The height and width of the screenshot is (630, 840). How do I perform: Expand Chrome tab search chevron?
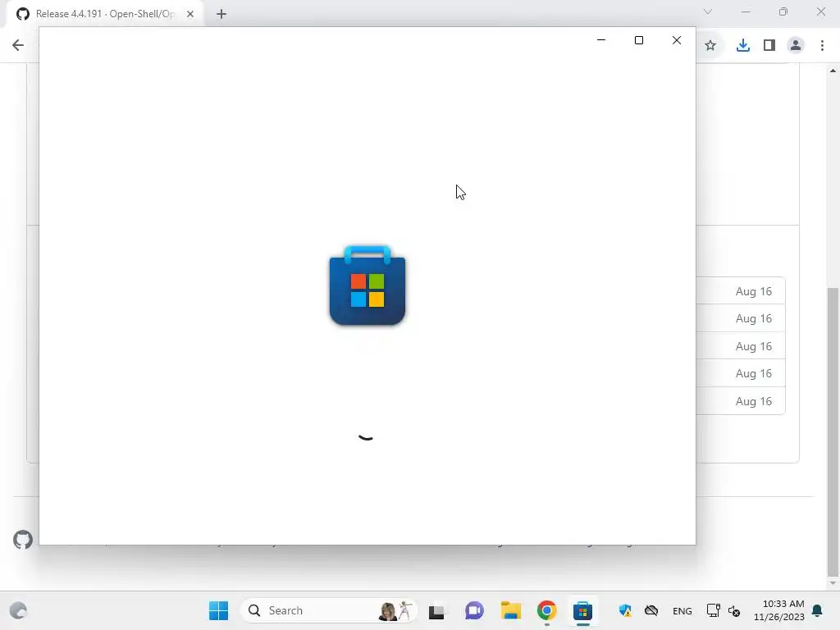tap(708, 11)
